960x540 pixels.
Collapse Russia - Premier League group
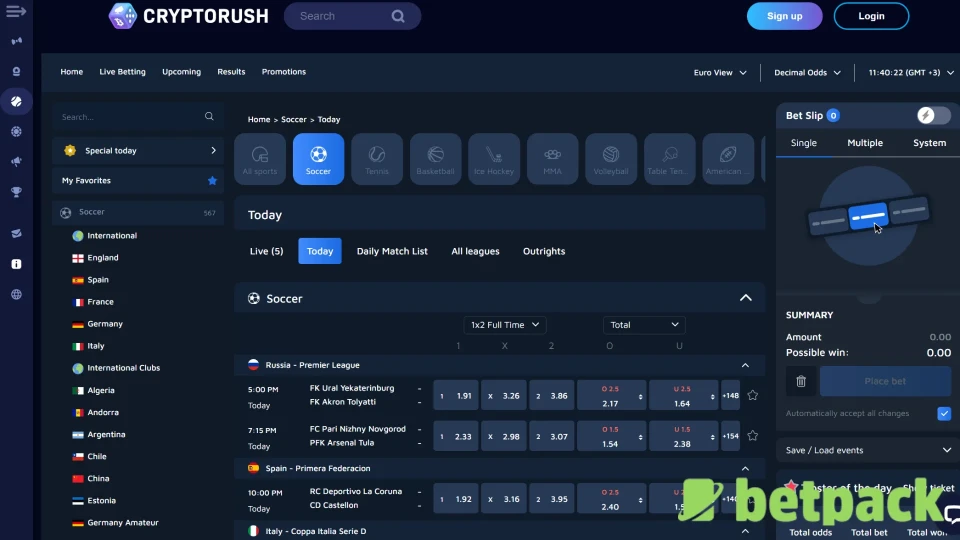point(745,366)
